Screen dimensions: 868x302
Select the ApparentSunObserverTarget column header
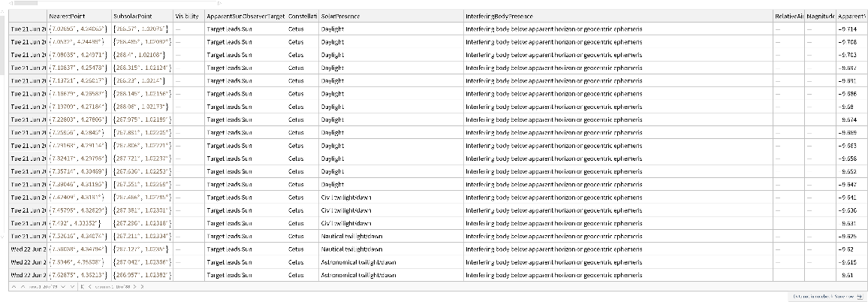(x=245, y=15)
